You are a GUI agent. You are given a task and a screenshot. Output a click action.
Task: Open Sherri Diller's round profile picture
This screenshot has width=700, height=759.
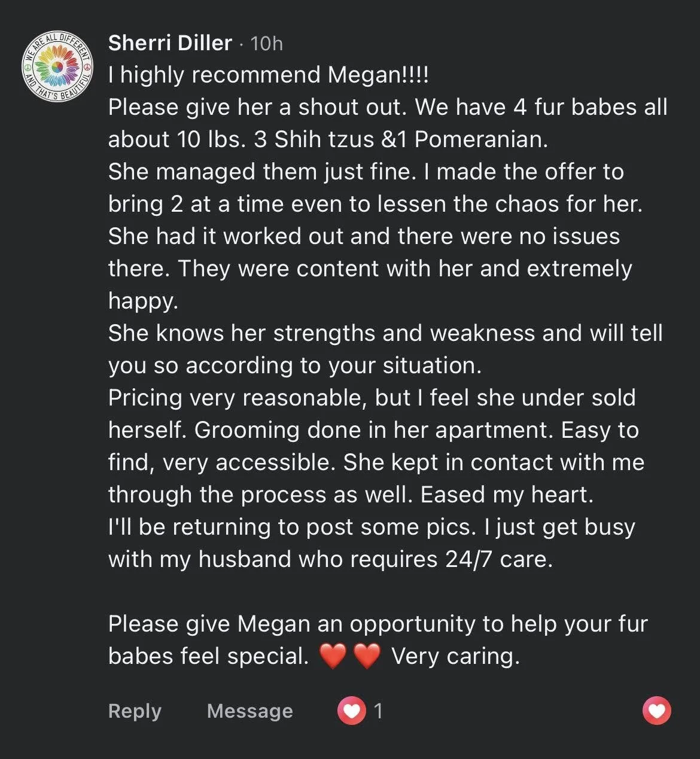pos(58,66)
